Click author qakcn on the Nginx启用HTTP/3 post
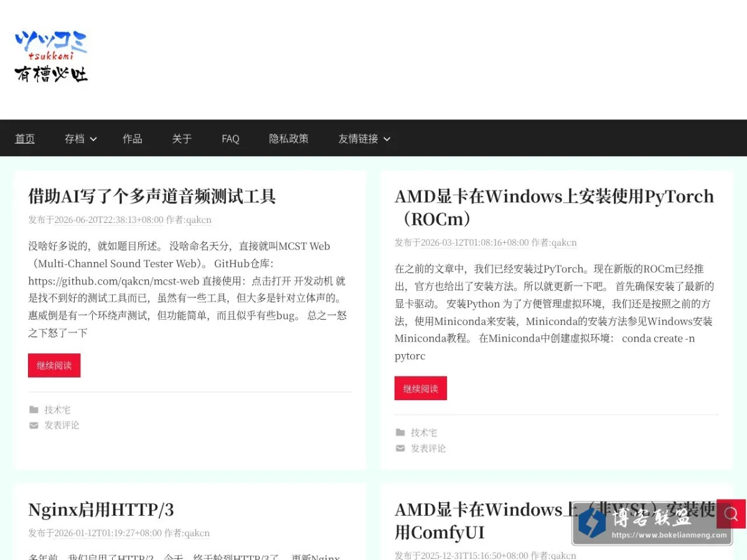The height and width of the screenshot is (560, 747). pyautogui.click(x=196, y=533)
